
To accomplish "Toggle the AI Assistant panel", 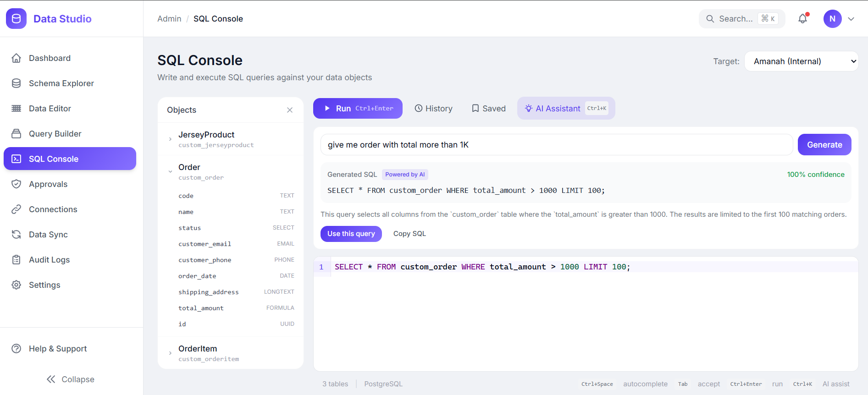I will [566, 109].
